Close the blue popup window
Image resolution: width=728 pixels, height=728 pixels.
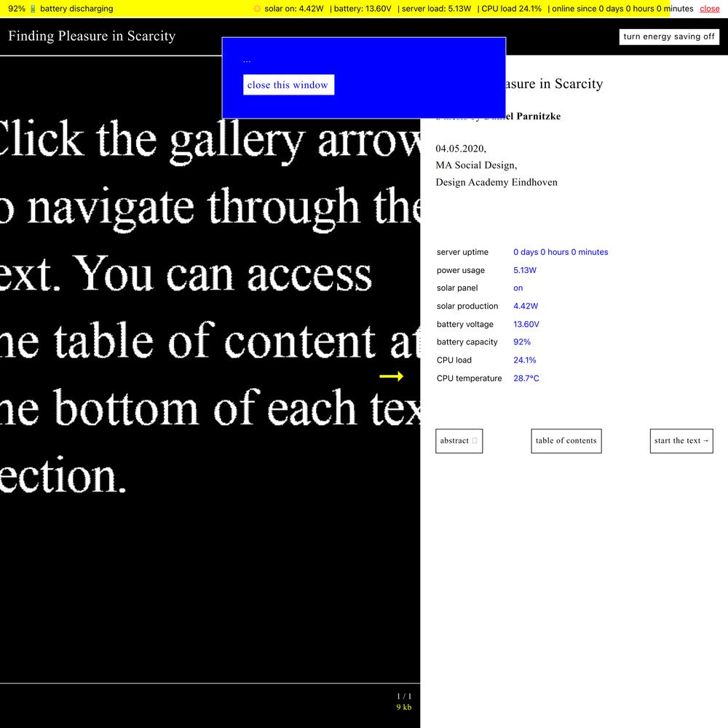click(x=288, y=85)
